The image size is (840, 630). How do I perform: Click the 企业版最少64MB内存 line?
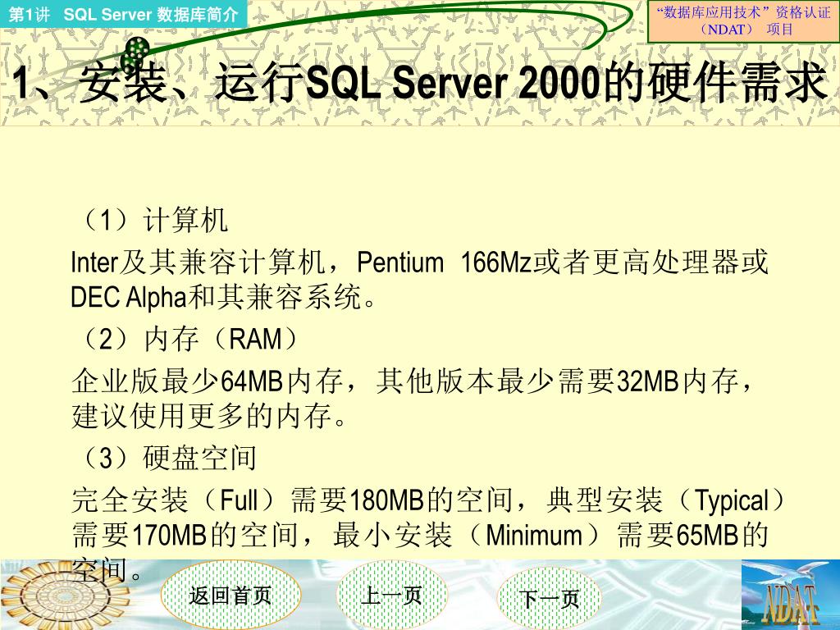[x=413, y=381]
